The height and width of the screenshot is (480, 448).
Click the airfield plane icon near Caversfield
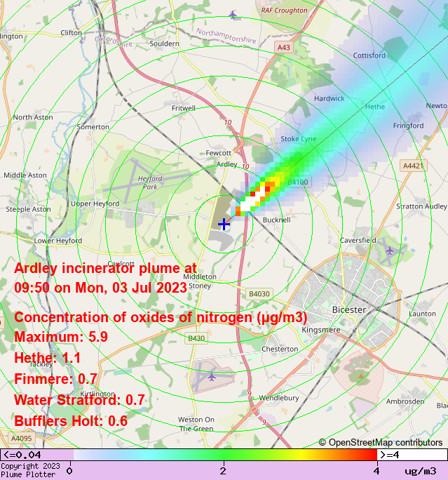click(389, 251)
